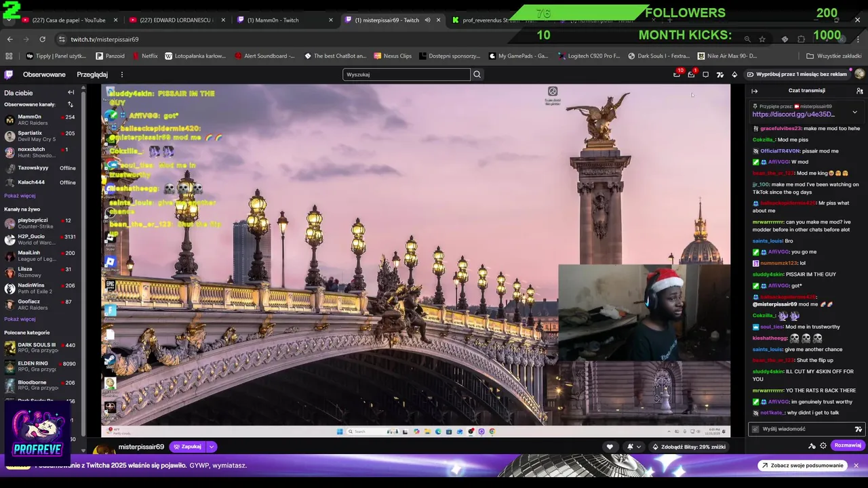The width and height of the screenshot is (868, 488).
Task: Show more followed channels (Pokaż więcej)
Action: 20,195
